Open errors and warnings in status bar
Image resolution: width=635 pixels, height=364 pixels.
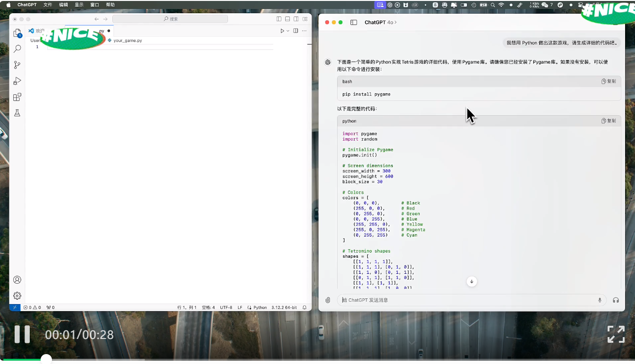pyautogui.click(x=32, y=307)
